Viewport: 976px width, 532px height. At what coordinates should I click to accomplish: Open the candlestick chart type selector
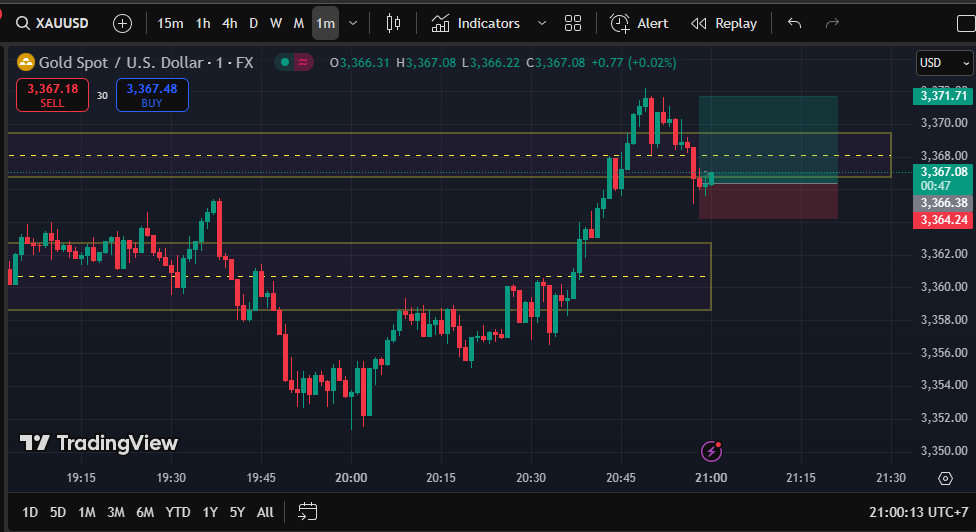coord(393,24)
